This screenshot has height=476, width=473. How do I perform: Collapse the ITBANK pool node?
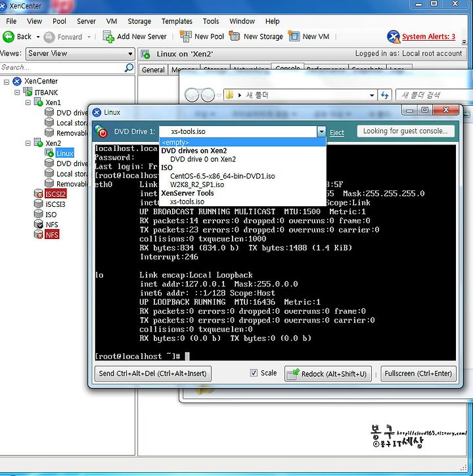[17, 92]
